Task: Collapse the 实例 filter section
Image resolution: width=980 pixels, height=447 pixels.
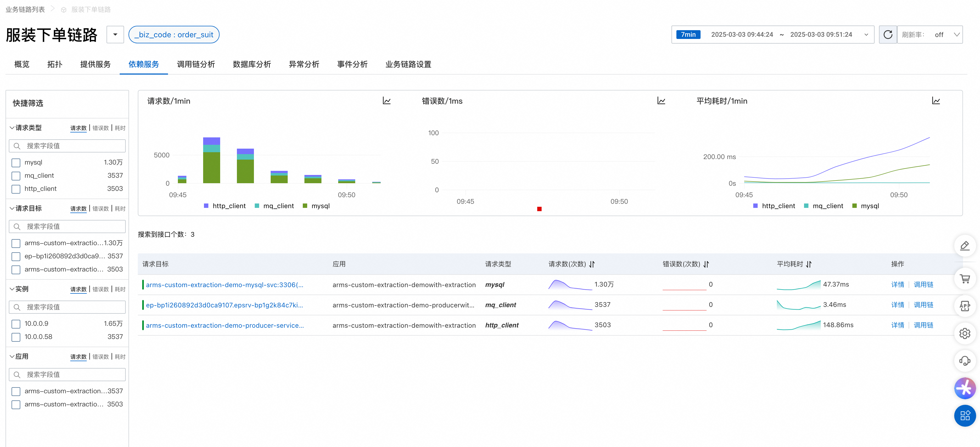Action: pyautogui.click(x=12, y=289)
